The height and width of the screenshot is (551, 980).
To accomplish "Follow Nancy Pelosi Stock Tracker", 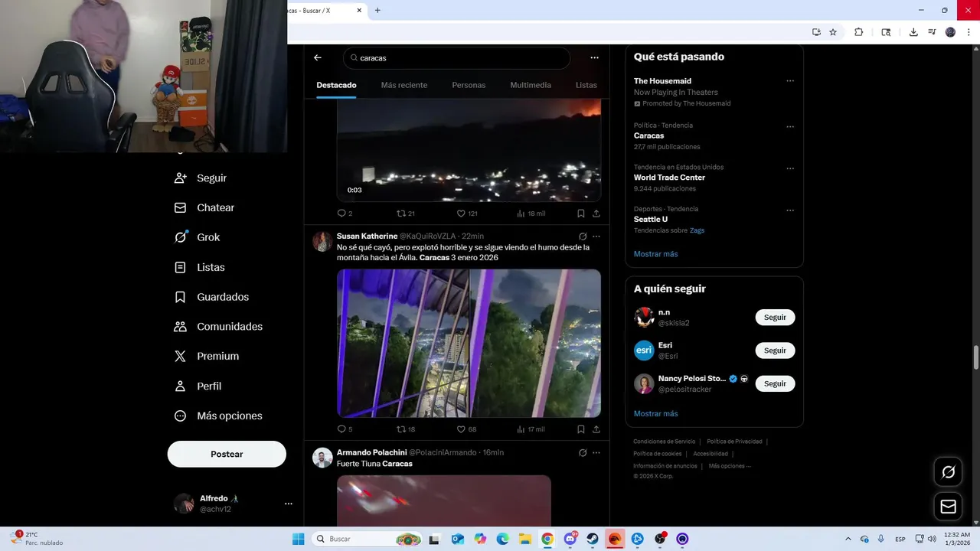I will pyautogui.click(x=775, y=383).
